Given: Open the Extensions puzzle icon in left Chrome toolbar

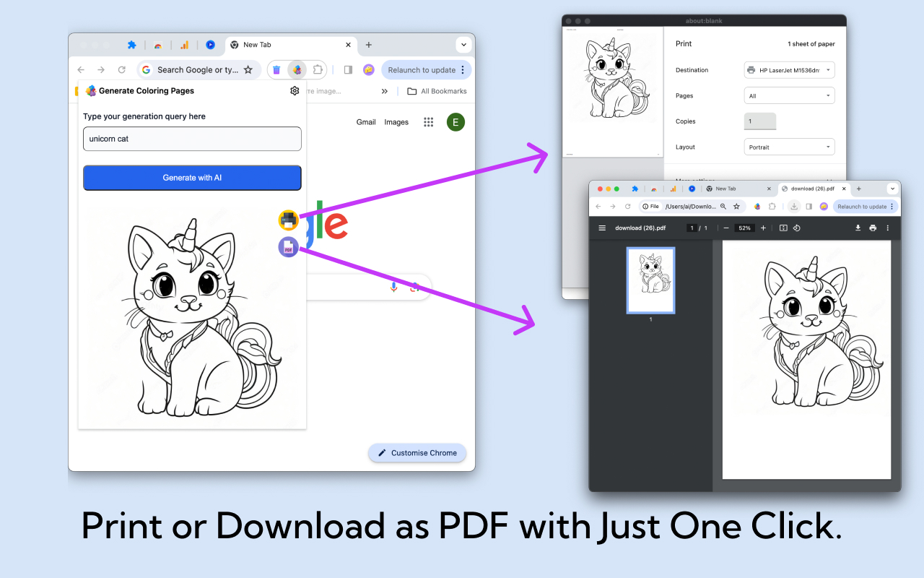Looking at the screenshot, I should click(317, 70).
